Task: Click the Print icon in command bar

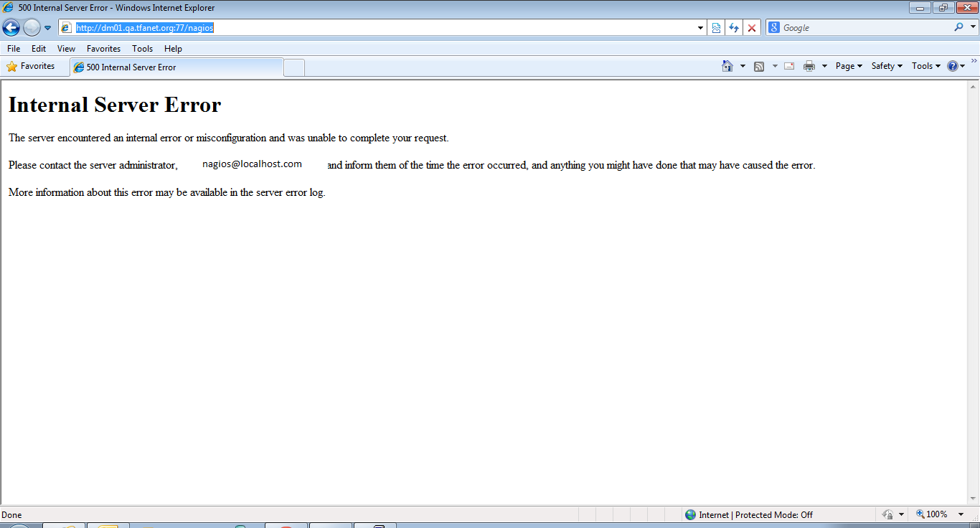Action: 809,66
